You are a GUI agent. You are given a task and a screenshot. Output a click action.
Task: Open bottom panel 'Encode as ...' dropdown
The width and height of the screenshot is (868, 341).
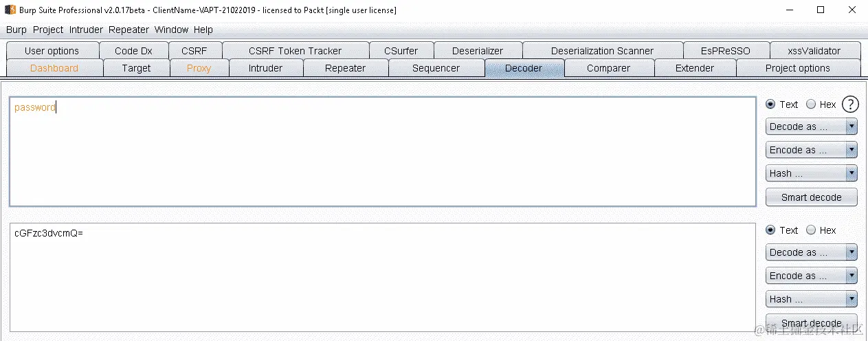[x=812, y=276]
